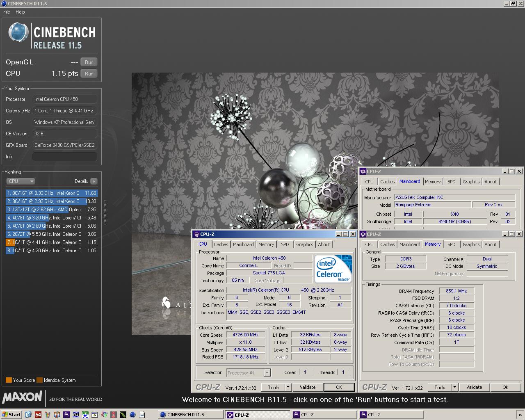The height and width of the screenshot is (420, 525).
Task: Click the Intel Celeron inside logo
Action: click(x=333, y=269)
